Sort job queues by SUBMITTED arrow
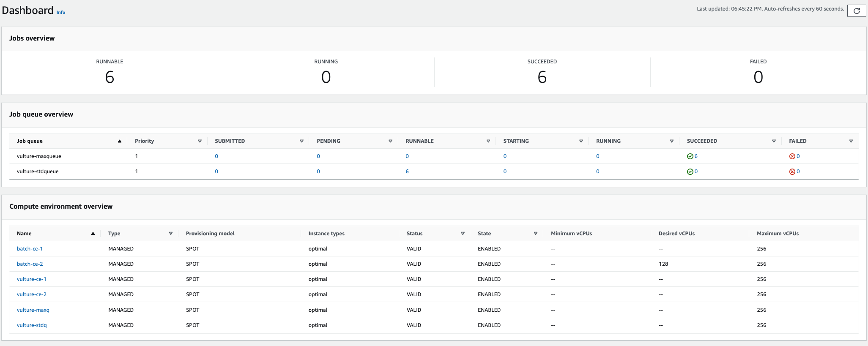 tap(301, 141)
